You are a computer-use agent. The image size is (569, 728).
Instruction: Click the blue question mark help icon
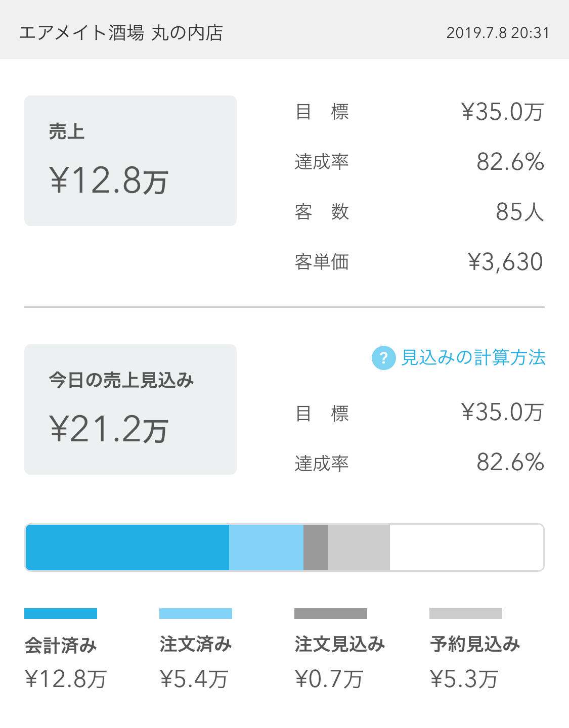tap(383, 358)
